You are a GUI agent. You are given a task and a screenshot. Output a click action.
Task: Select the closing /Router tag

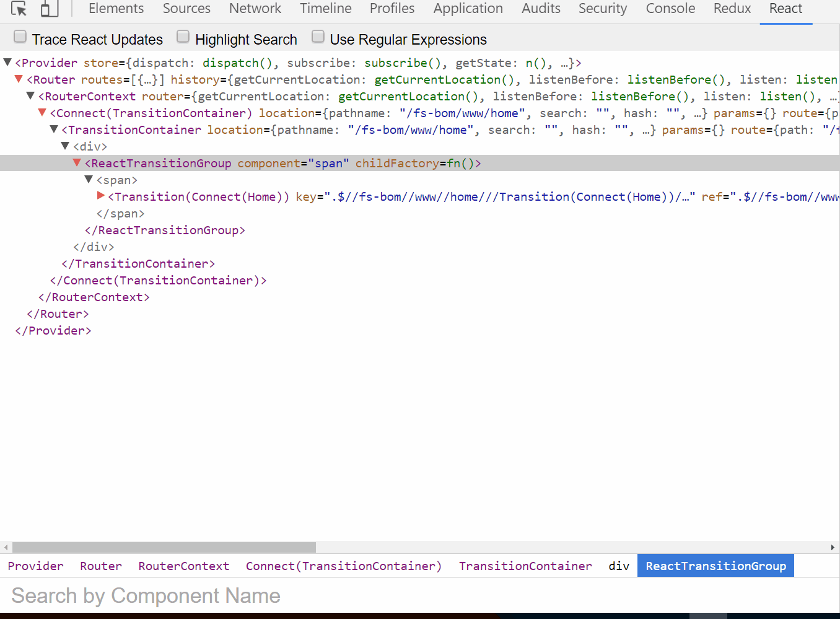58,314
